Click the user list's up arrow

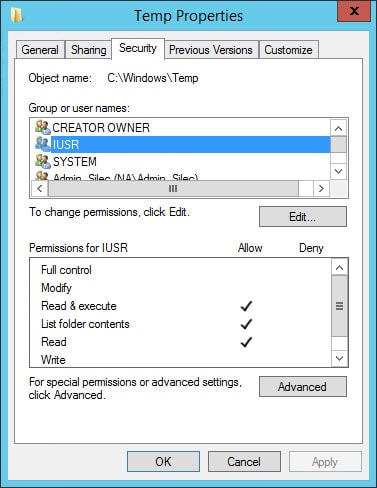click(338, 128)
